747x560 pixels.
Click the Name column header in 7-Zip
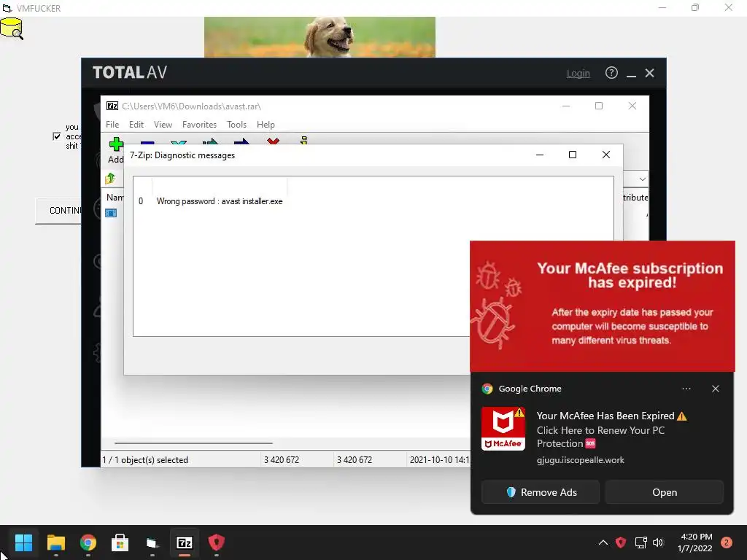(115, 197)
